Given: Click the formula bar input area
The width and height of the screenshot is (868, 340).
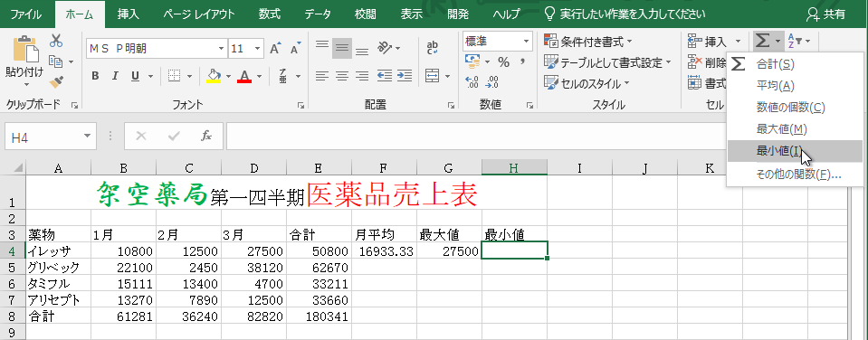Looking at the screenshot, I should pyautogui.click(x=476, y=136).
